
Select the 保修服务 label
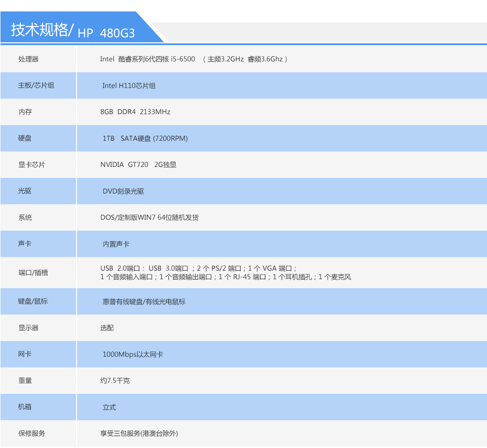[x=32, y=433]
